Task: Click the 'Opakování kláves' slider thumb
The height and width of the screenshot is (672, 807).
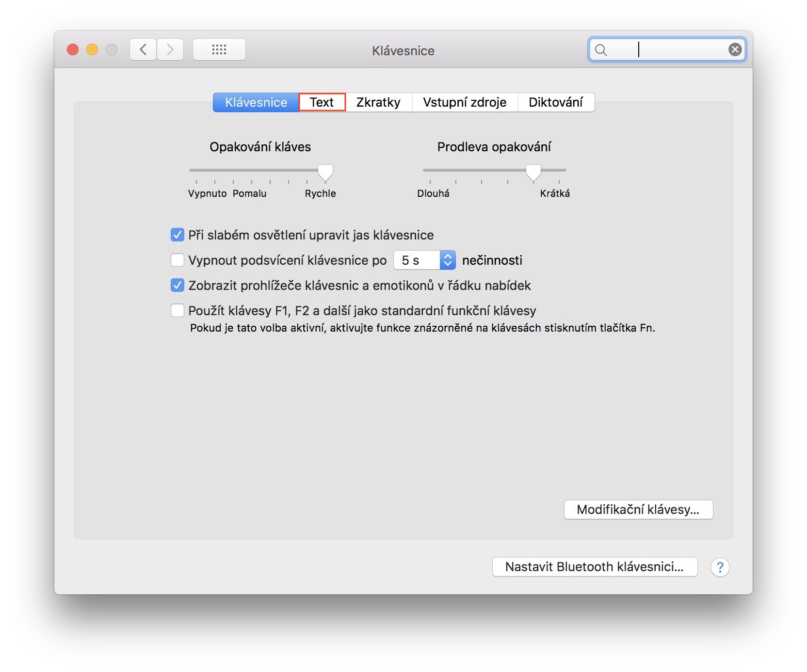Action: [325, 172]
